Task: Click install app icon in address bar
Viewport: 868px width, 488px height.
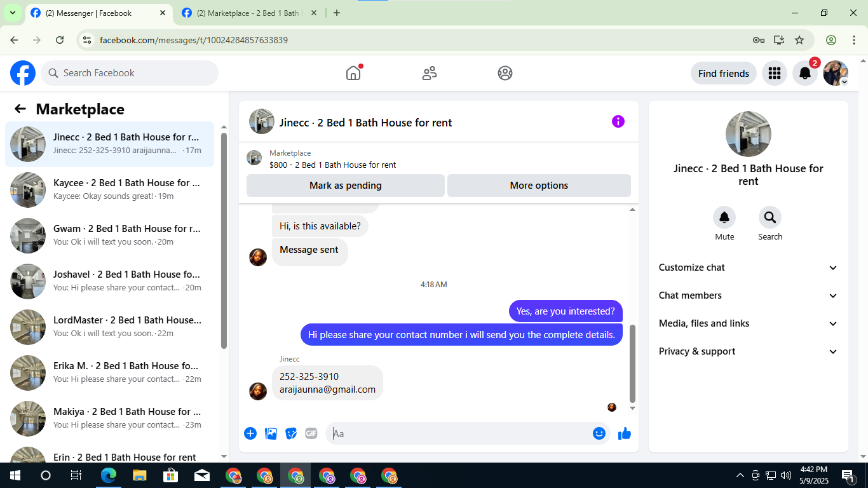Action: pyautogui.click(x=779, y=40)
